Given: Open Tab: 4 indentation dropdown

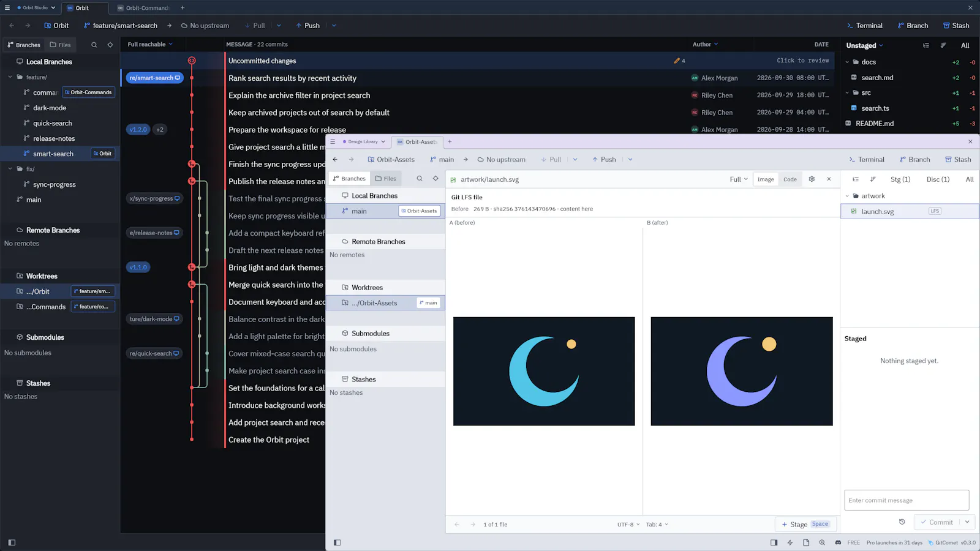Looking at the screenshot, I should click(657, 525).
